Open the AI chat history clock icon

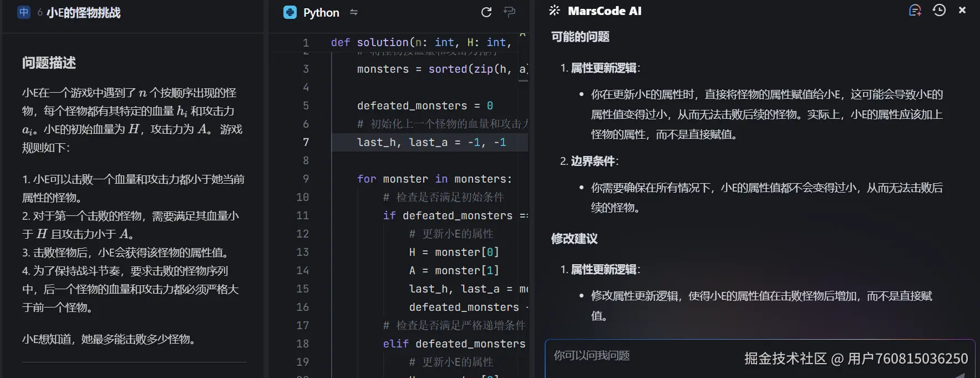coord(939,10)
